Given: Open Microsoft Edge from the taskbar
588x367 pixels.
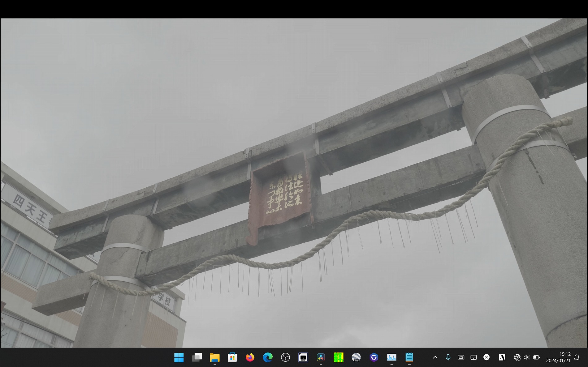Looking at the screenshot, I should [268, 357].
